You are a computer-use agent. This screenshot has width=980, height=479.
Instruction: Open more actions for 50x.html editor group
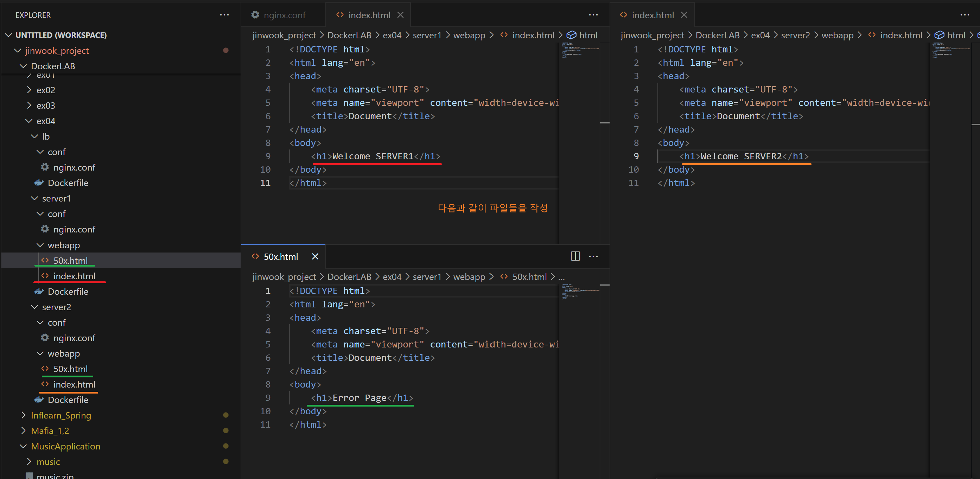pos(593,256)
